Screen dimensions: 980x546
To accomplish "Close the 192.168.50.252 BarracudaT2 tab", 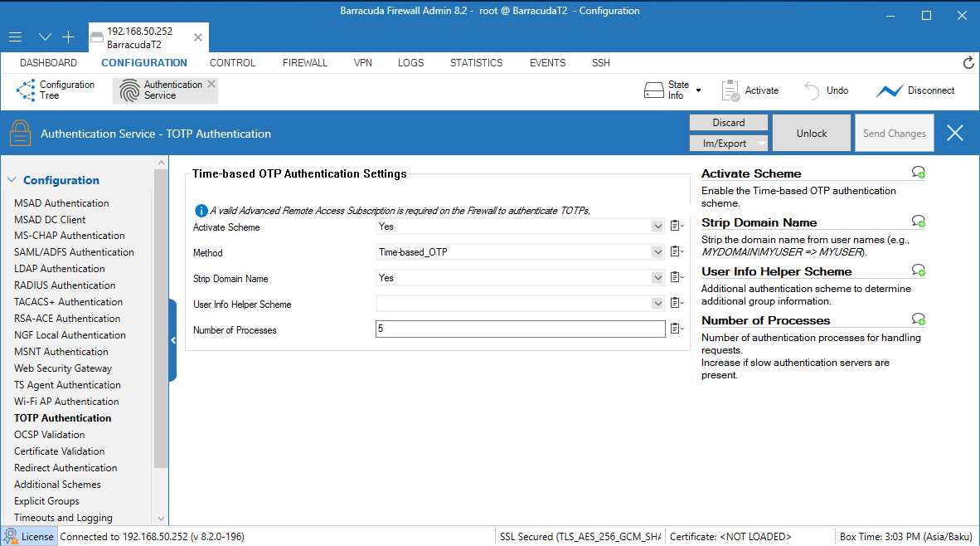I will click(x=198, y=37).
